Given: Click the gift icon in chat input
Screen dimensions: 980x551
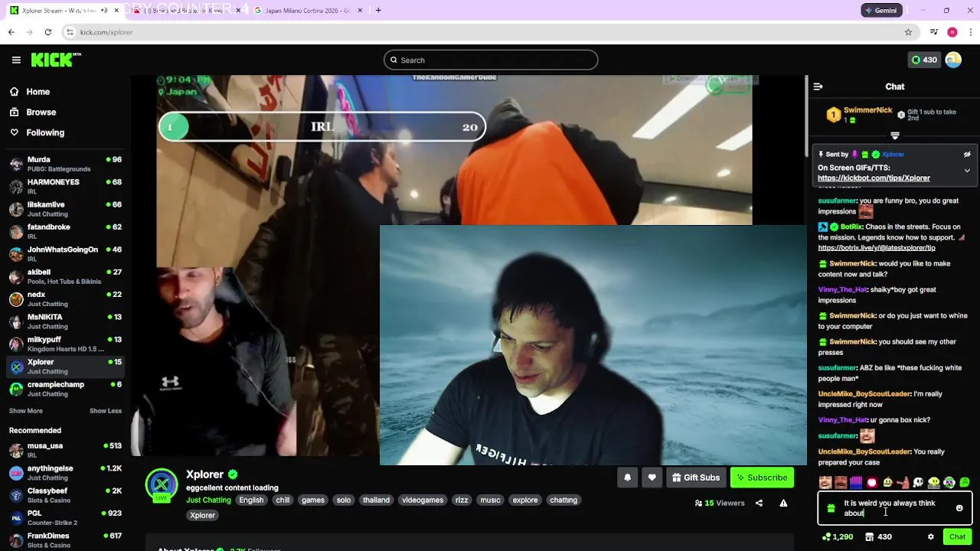Looking at the screenshot, I should coord(831,508).
